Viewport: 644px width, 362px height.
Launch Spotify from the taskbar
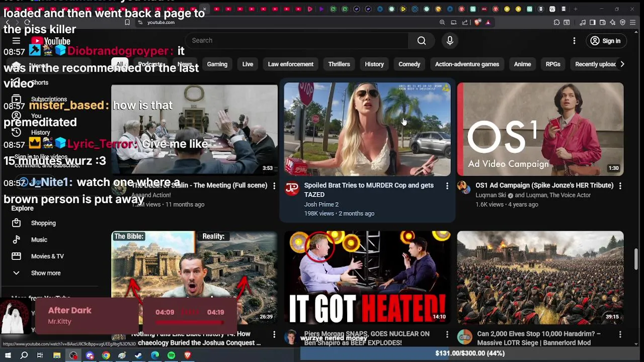(x=171, y=355)
